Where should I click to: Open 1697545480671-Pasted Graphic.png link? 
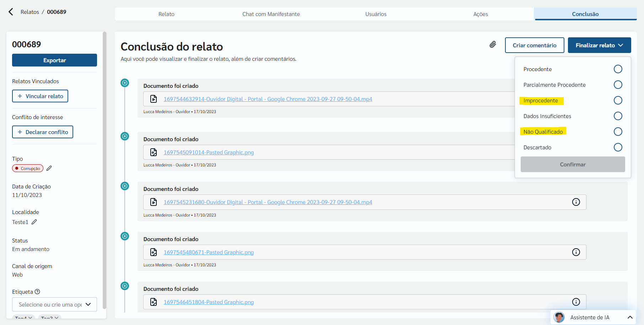(x=209, y=252)
